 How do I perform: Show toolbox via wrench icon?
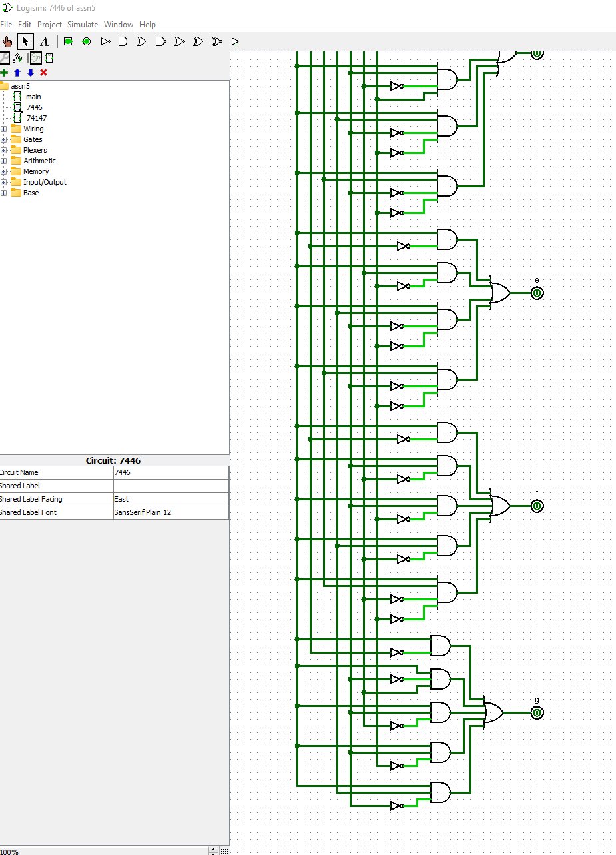[x=4, y=58]
